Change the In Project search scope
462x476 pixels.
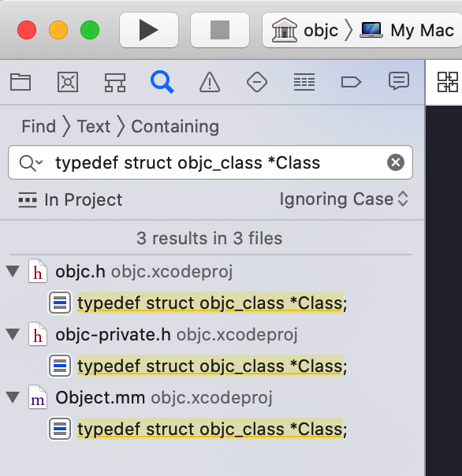pyautogui.click(x=70, y=199)
